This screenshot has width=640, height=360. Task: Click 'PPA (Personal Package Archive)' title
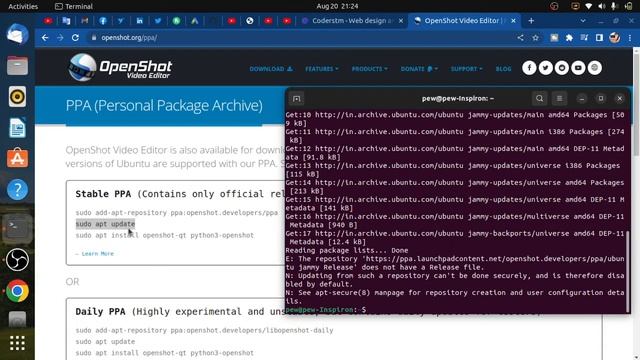[x=164, y=106]
